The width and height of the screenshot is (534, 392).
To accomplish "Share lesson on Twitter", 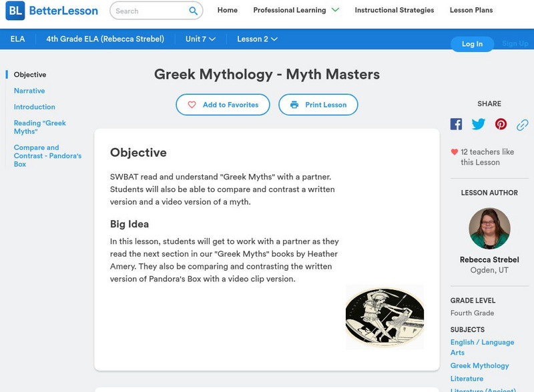I will click(x=479, y=124).
